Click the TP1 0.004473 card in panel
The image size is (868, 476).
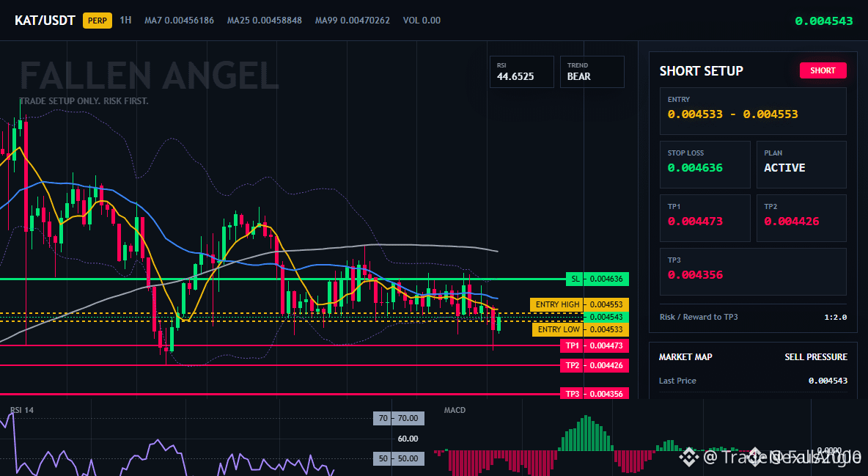(705, 218)
